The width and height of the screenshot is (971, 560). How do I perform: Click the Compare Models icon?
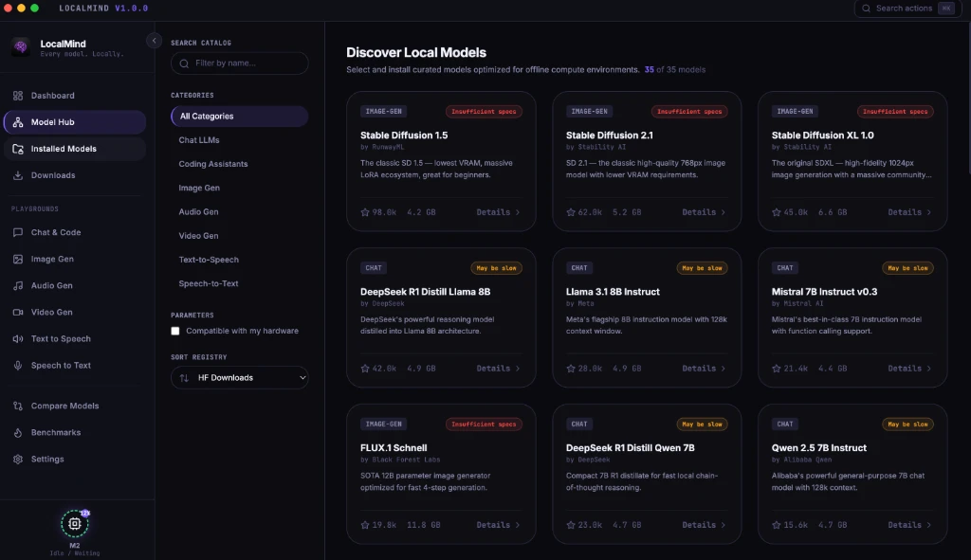click(18, 406)
